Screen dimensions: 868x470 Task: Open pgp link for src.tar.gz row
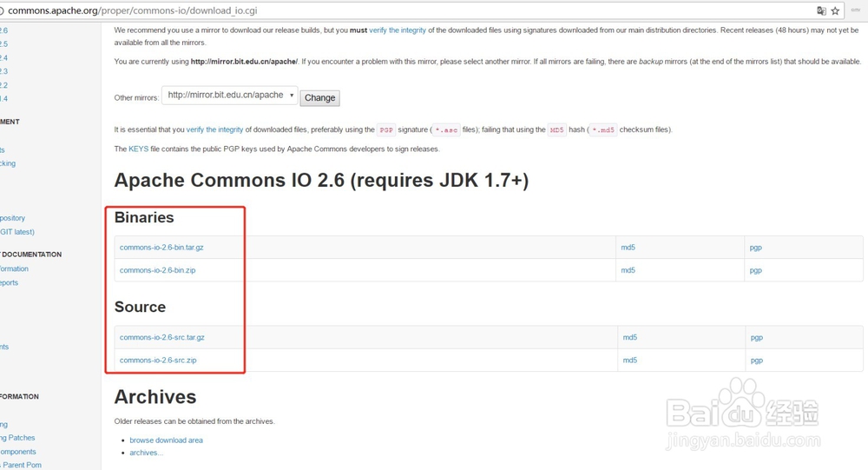pos(757,338)
